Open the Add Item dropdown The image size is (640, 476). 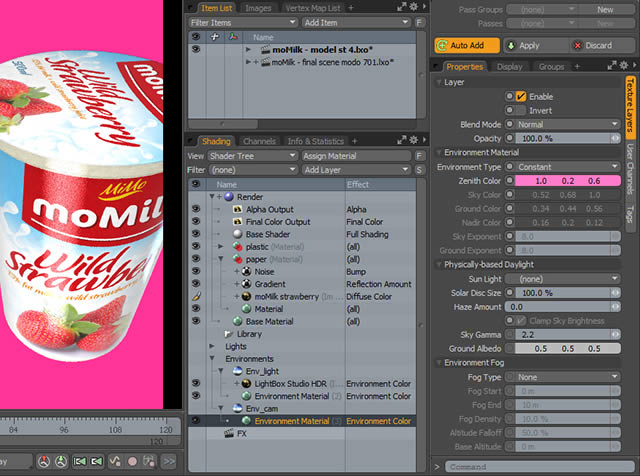356,22
